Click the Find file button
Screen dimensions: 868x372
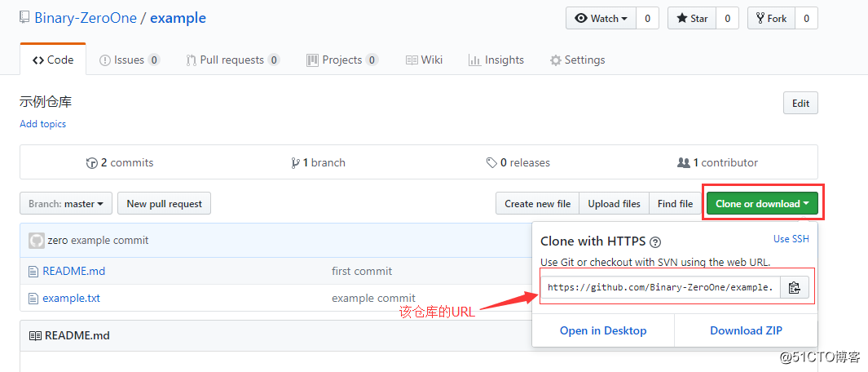[x=675, y=203]
